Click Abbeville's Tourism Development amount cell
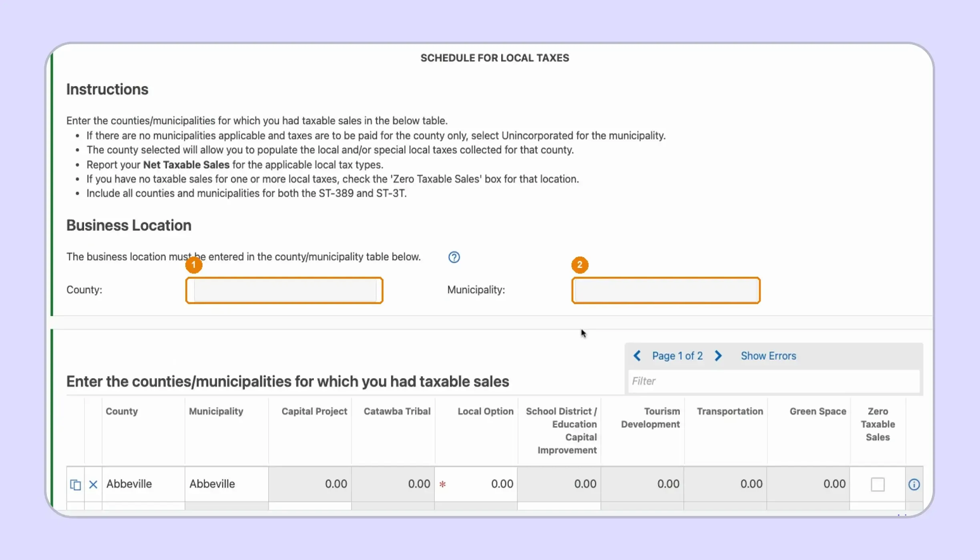The height and width of the screenshot is (560, 980). (643, 484)
